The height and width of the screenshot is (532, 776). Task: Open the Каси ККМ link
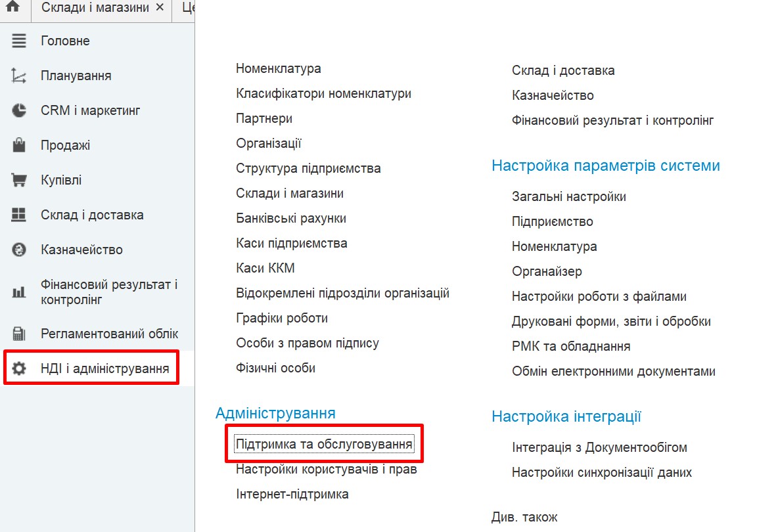pos(265,268)
